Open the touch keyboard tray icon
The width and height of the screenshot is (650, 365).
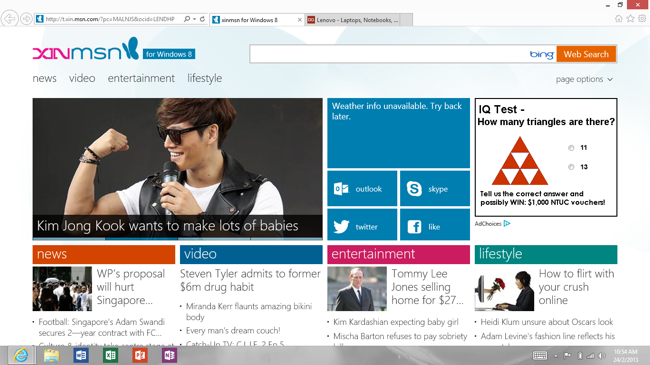pos(540,355)
